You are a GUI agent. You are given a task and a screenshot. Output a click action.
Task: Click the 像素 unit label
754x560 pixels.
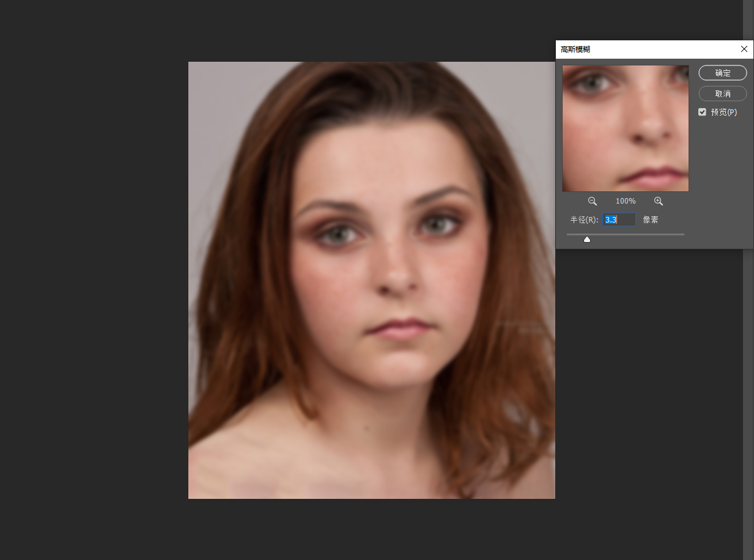651,219
